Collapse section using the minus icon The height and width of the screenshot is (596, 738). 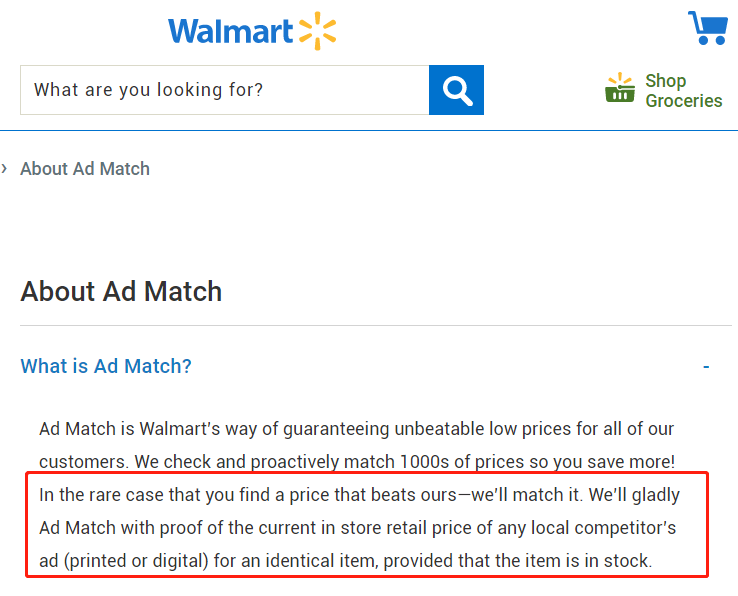click(x=706, y=366)
